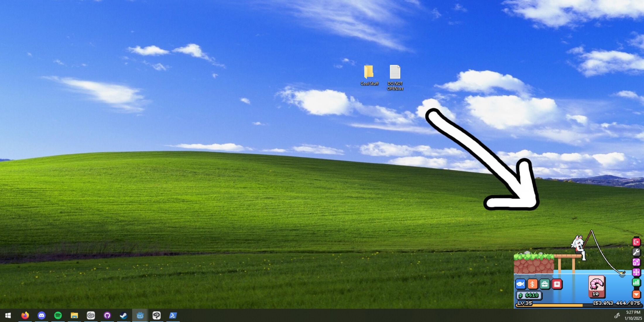Open the green bar chart stats button

coord(636,282)
